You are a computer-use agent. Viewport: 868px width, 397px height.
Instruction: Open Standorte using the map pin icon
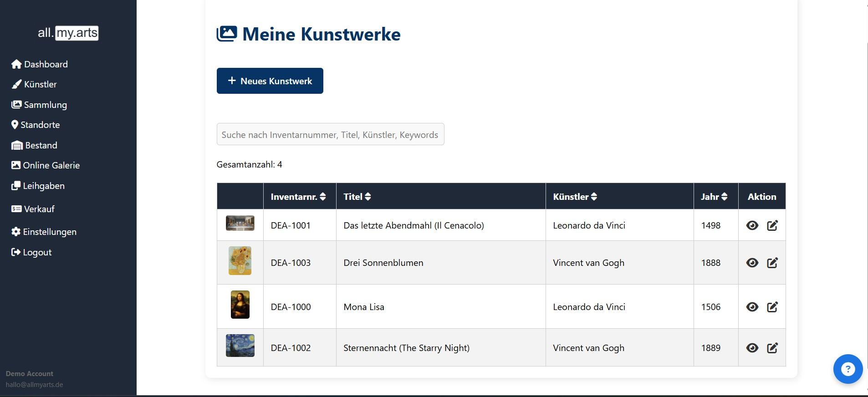click(x=15, y=124)
